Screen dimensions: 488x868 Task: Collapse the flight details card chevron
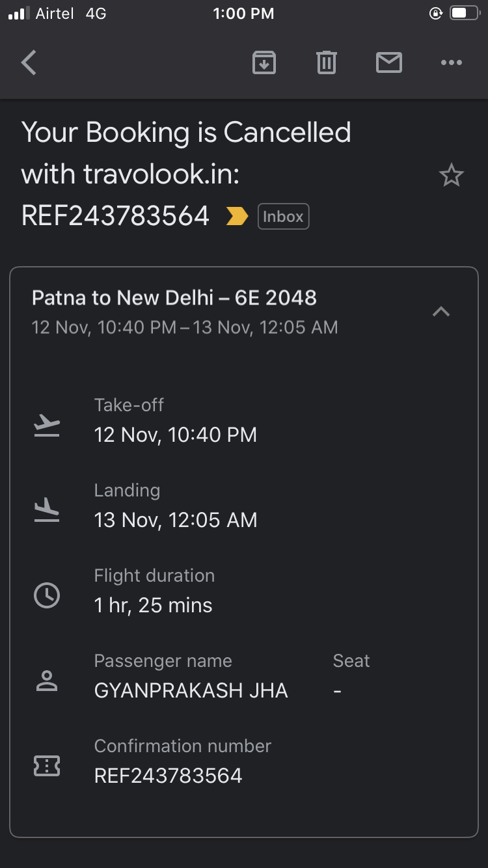tap(441, 312)
